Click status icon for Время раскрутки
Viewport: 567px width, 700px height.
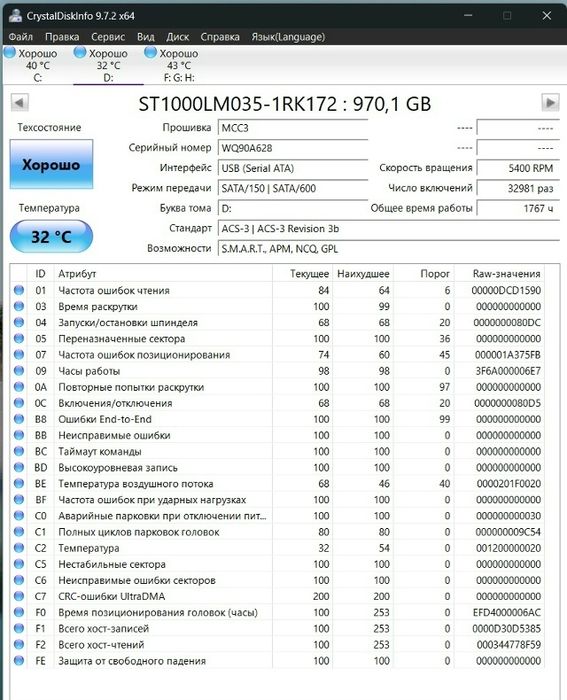(x=19, y=306)
